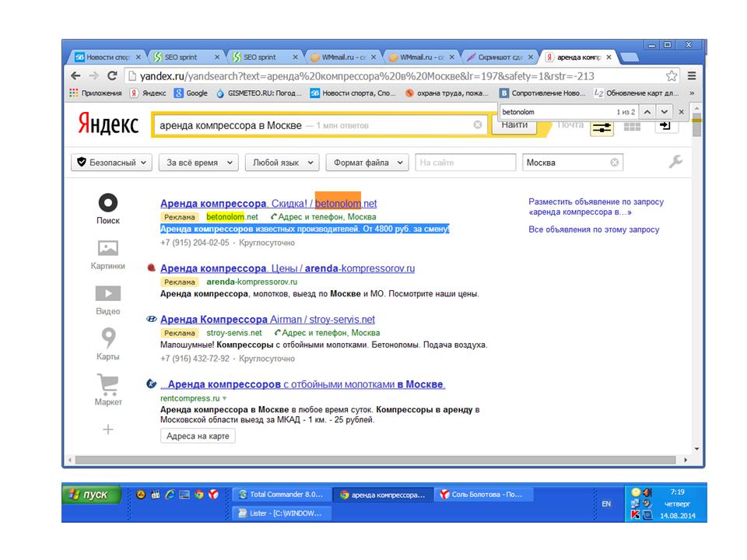Click the Найти search button
This screenshot has height=560, width=747.
pyautogui.click(x=514, y=126)
